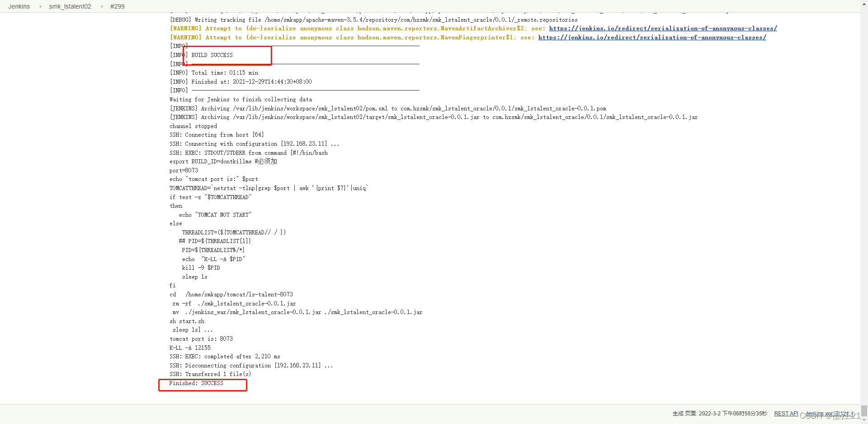Select the 'channel stopped' line

point(193,126)
